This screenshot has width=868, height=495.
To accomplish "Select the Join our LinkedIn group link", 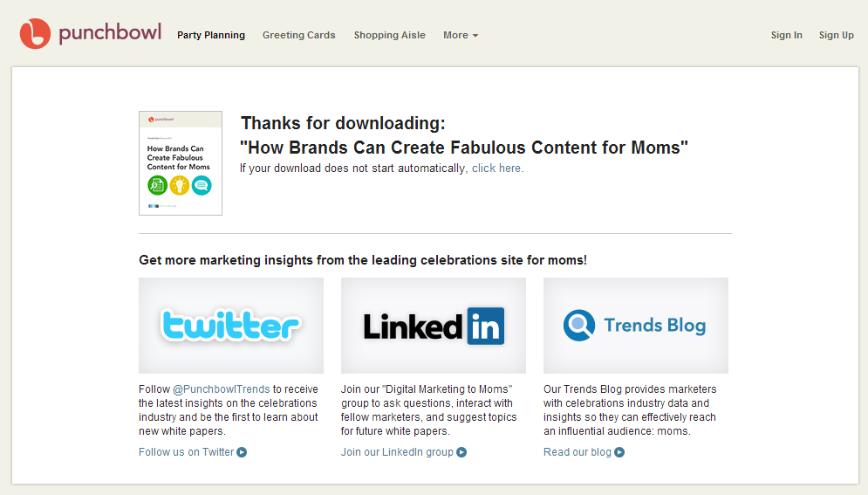I will click(x=397, y=452).
